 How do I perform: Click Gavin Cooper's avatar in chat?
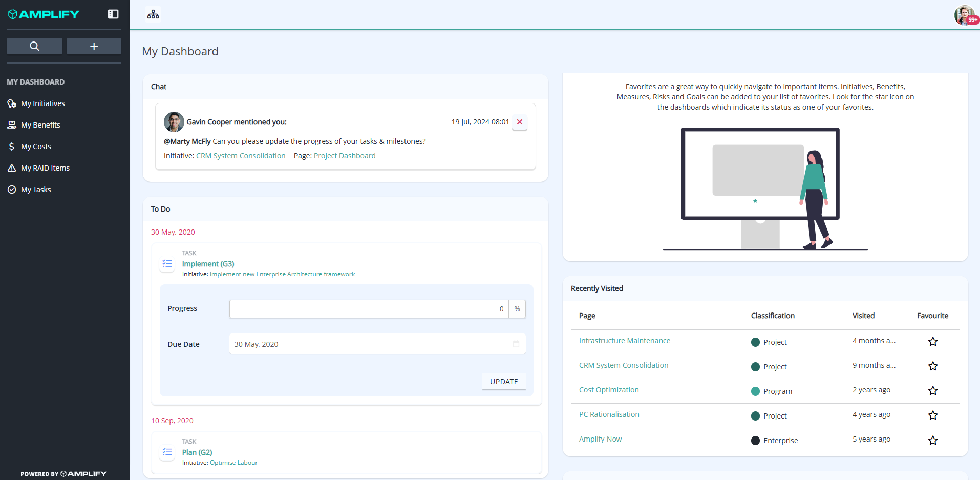174,122
